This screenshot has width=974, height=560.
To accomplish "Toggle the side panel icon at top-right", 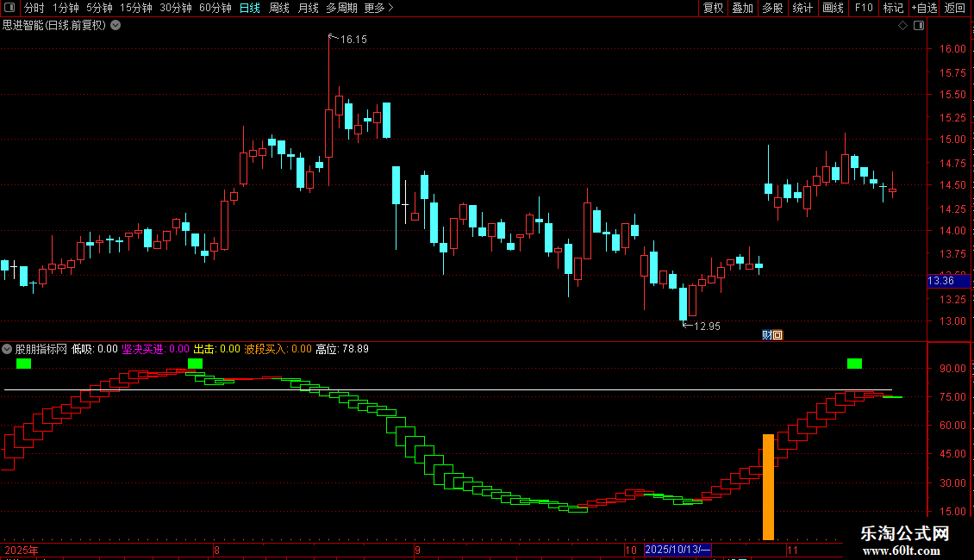I will pos(919,26).
